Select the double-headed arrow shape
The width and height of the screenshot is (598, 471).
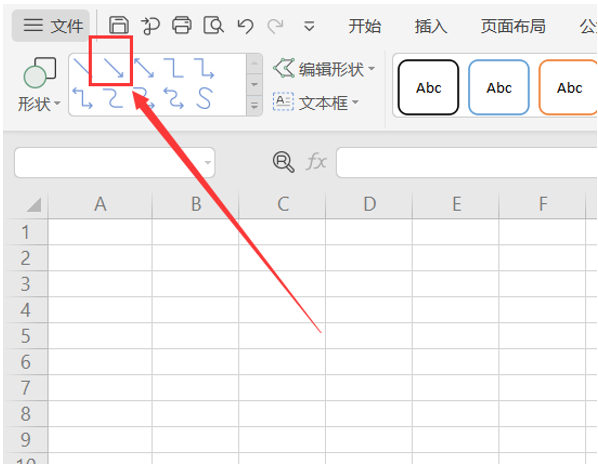pyautogui.click(x=144, y=68)
